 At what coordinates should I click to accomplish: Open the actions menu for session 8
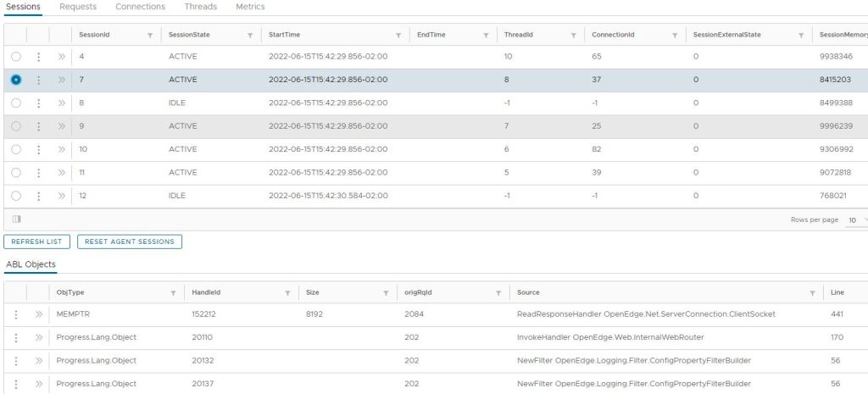point(38,103)
